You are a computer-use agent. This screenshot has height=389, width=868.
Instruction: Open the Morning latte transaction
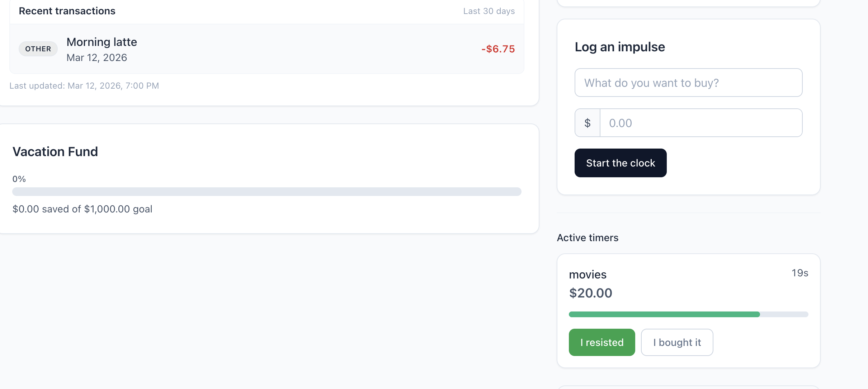point(267,49)
